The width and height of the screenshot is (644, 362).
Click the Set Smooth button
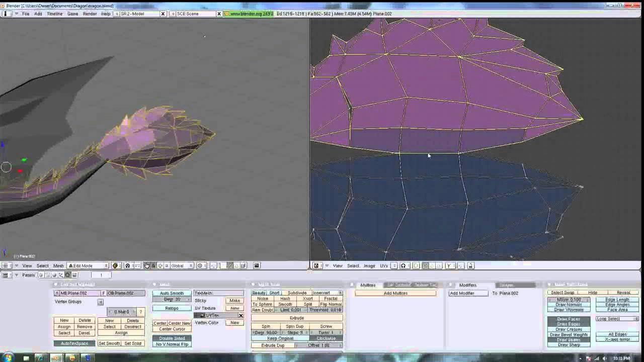tap(109, 343)
